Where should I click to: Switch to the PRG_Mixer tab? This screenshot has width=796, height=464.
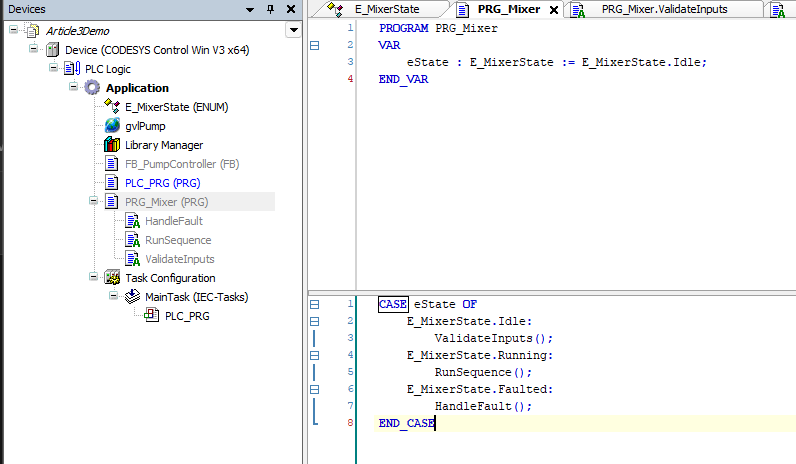[509, 9]
